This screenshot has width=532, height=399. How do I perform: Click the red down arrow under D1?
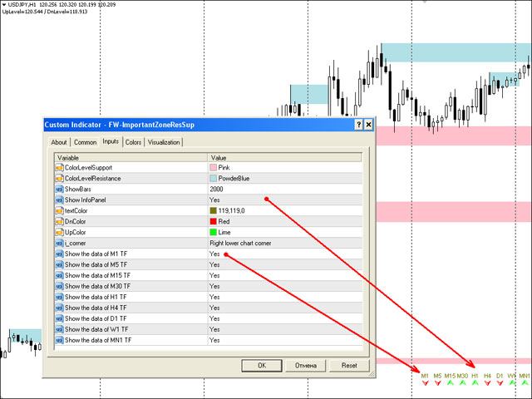point(500,383)
